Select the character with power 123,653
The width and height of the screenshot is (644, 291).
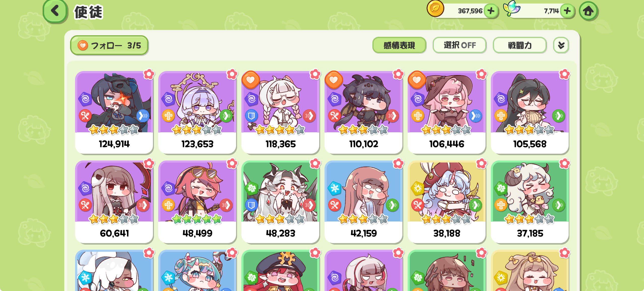(x=197, y=112)
